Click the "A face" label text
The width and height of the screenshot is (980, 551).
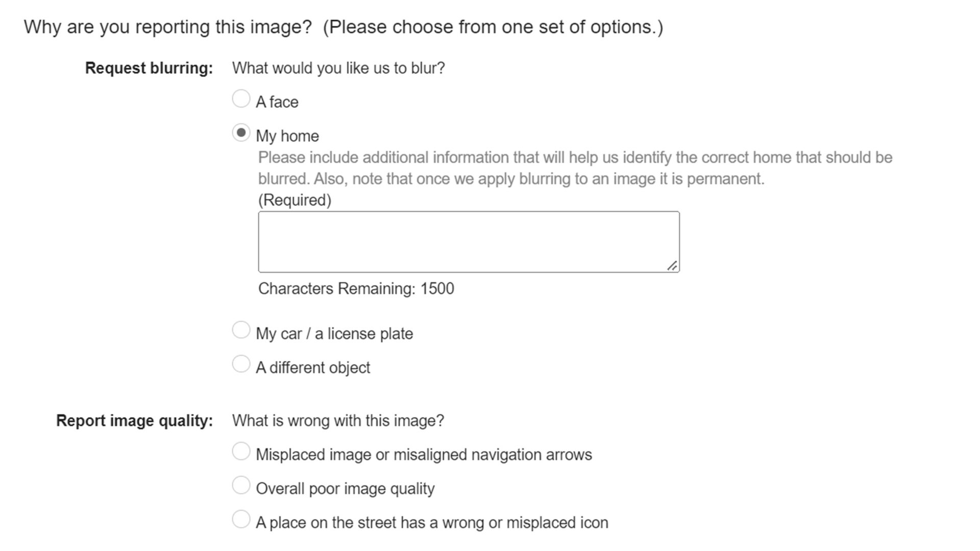coord(277,102)
